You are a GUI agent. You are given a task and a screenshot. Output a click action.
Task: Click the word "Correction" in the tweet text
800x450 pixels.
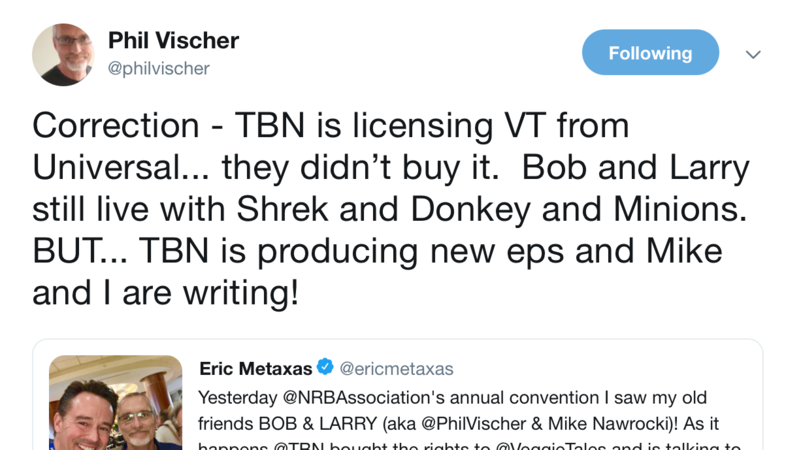click(x=116, y=126)
